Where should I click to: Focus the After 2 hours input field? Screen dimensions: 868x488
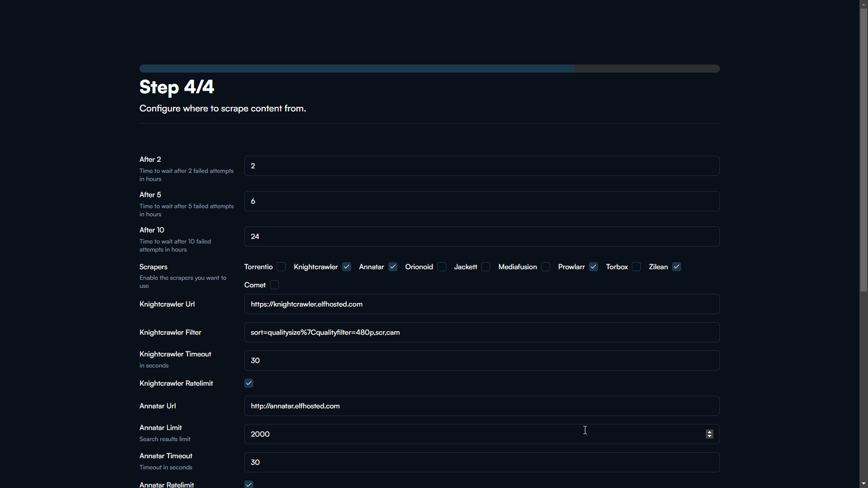click(482, 166)
